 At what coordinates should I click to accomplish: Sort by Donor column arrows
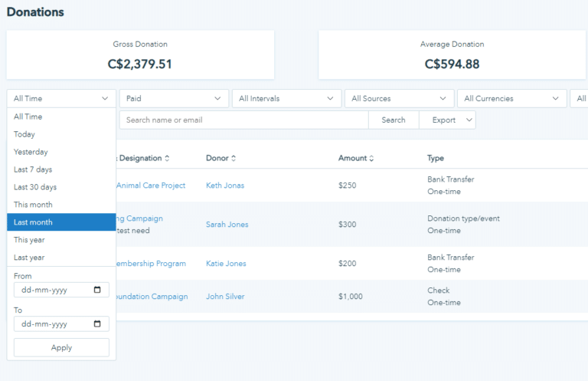point(234,159)
